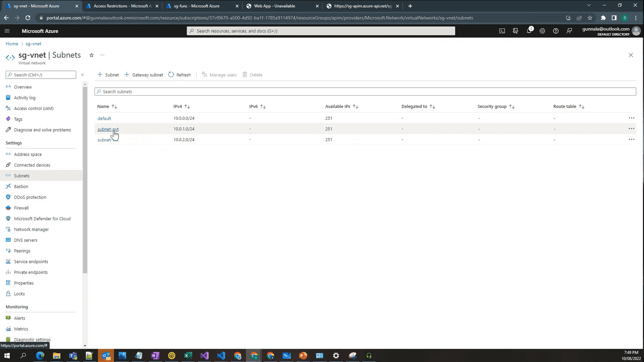This screenshot has height=362, width=644.
Task: Refresh the subnets list
Action: [180, 75]
